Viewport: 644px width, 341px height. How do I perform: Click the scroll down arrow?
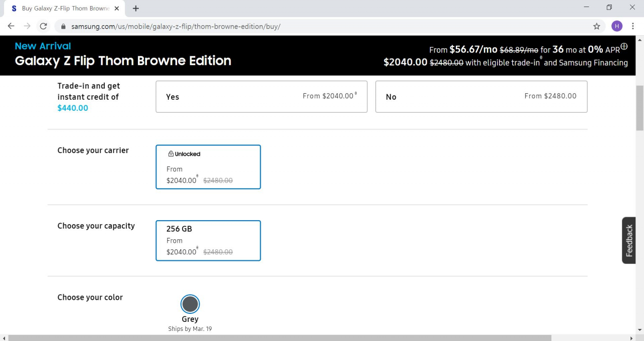click(x=640, y=329)
